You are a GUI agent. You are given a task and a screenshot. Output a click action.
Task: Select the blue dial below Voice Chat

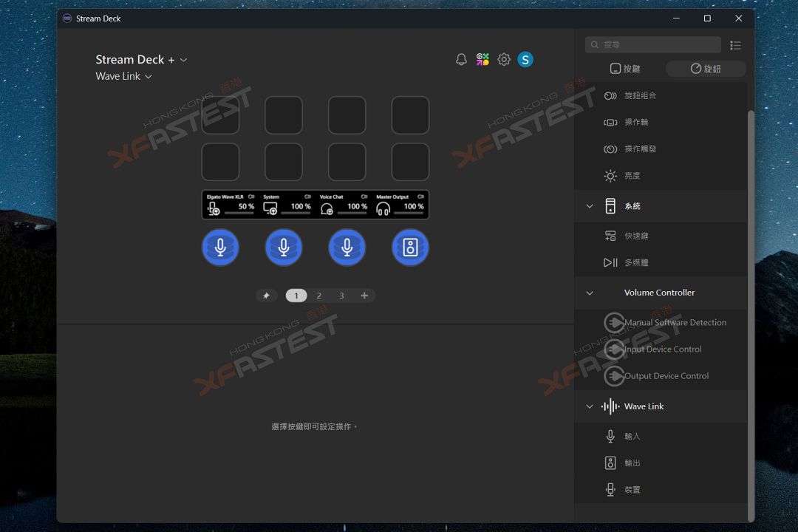(x=347, y=248)
